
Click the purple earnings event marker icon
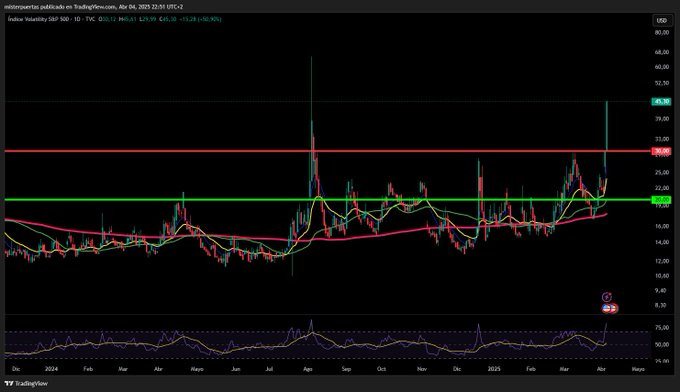(607, 297)
